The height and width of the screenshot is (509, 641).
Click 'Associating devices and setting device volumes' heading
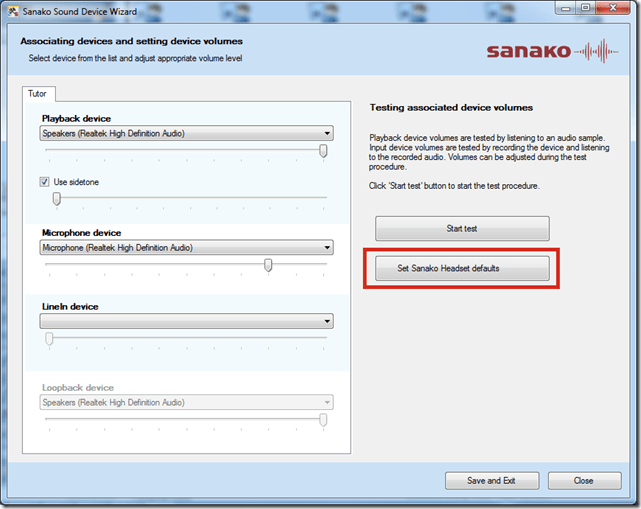pos(131,41)
